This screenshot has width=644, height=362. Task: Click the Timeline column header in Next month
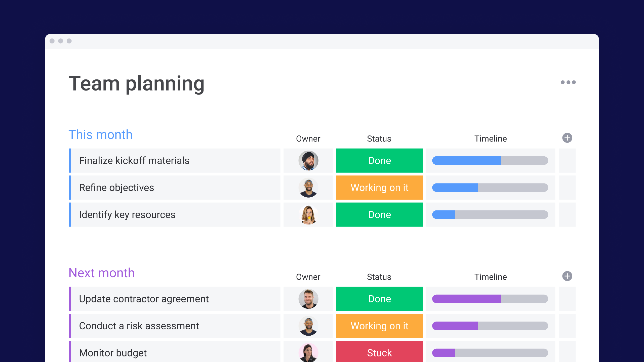[490, 277]
